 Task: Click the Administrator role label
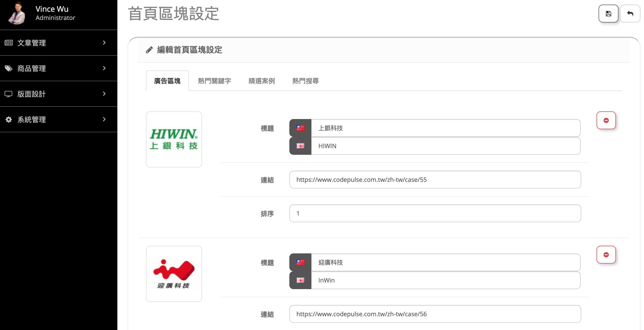pos(55,18)
